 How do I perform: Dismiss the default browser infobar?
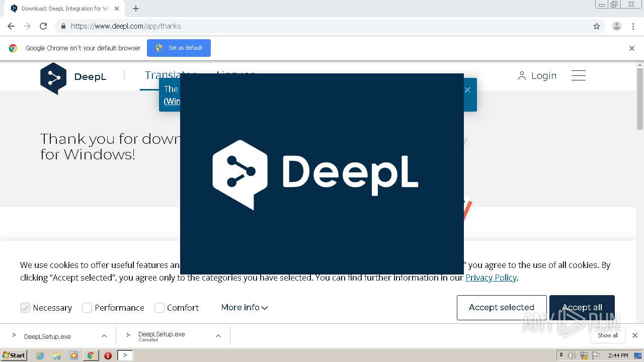(632, 48)
